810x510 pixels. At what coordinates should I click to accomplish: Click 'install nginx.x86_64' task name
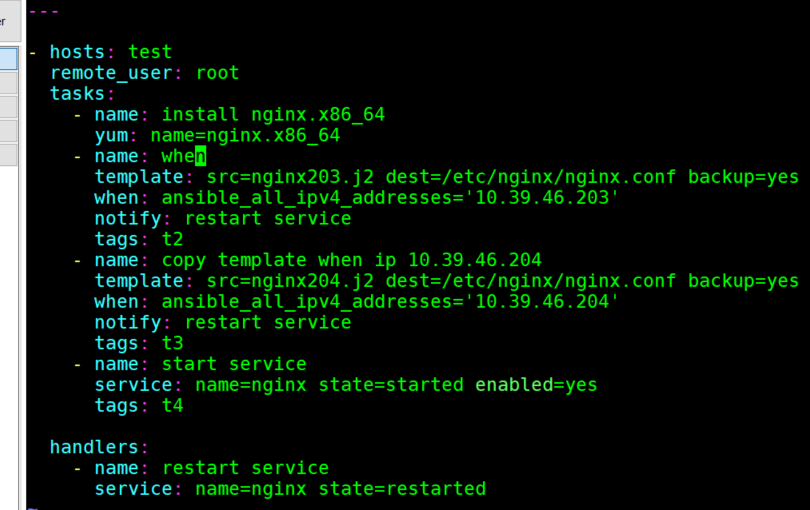(x=273, y=115)
